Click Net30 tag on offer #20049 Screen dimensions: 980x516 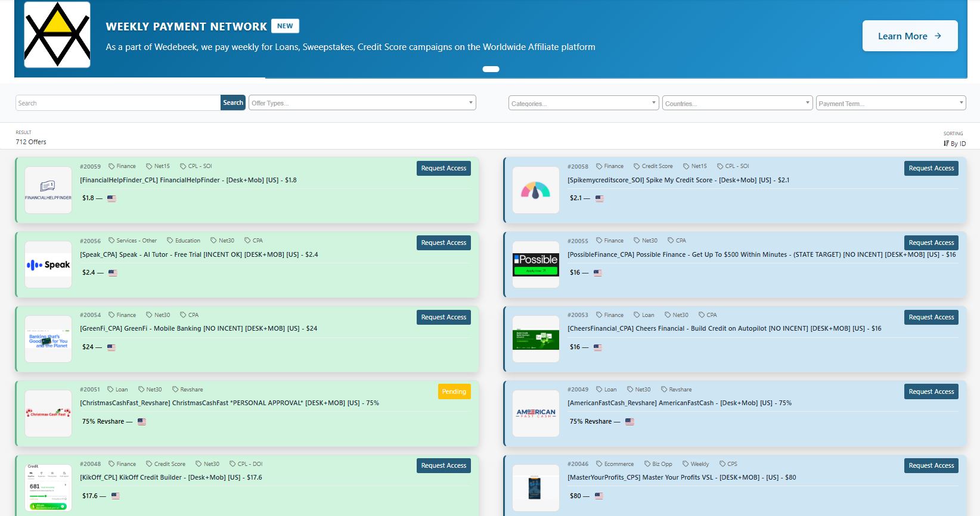tap(639, 390)
